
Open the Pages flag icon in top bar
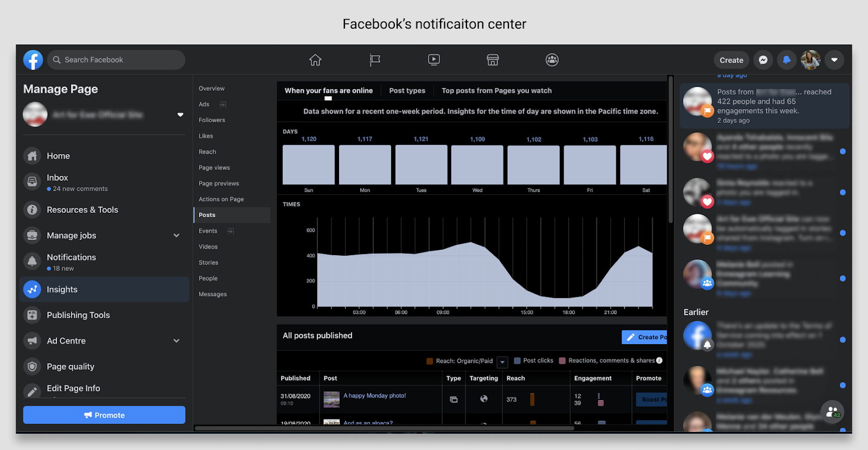coord(375,60)
